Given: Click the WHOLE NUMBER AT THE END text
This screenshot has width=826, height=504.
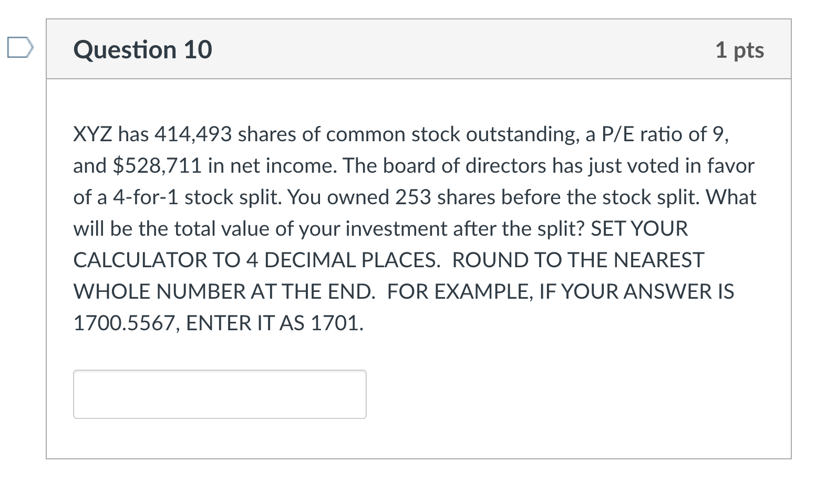Looking at the screenshot, I should (224, 292).
